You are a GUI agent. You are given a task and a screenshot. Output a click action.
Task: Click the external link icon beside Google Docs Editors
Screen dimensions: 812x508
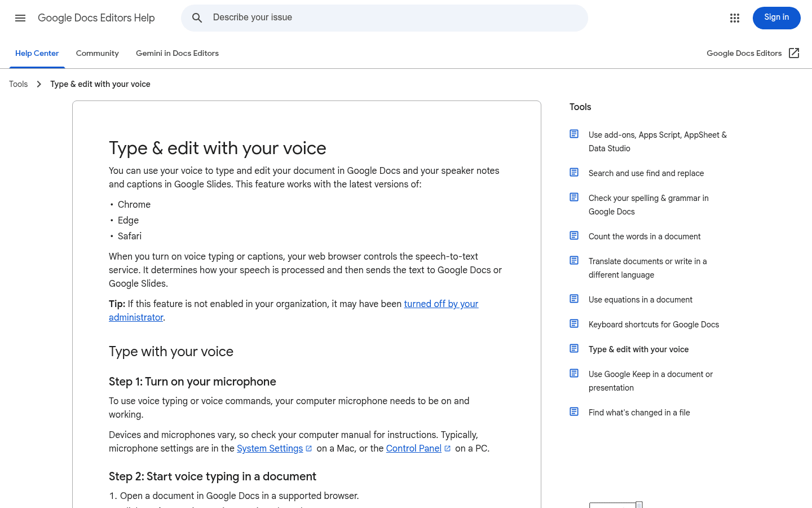(x=794, y=53)
